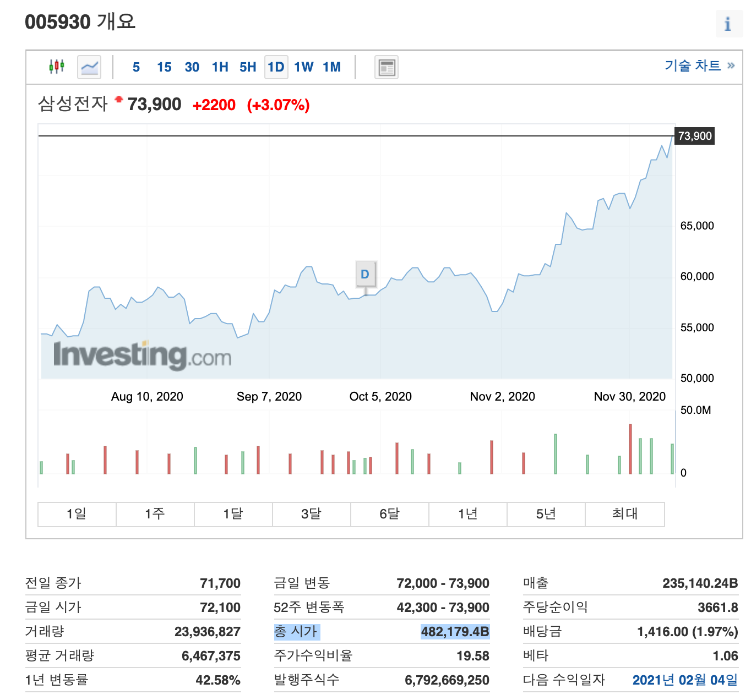Click the 주가수익비율 value 19.58
751x700 pixels.
pyautogui.click(x=473, y=656)
